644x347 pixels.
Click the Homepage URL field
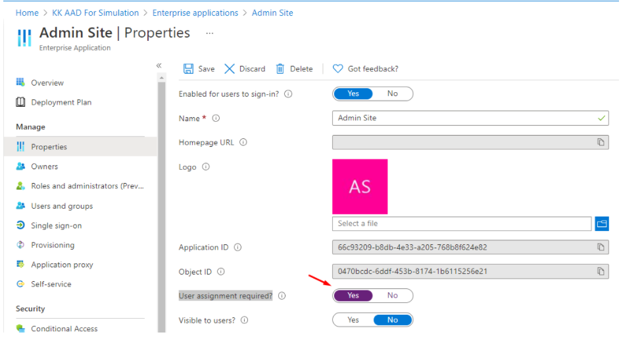pyautogui.click(x=470, y=142)
